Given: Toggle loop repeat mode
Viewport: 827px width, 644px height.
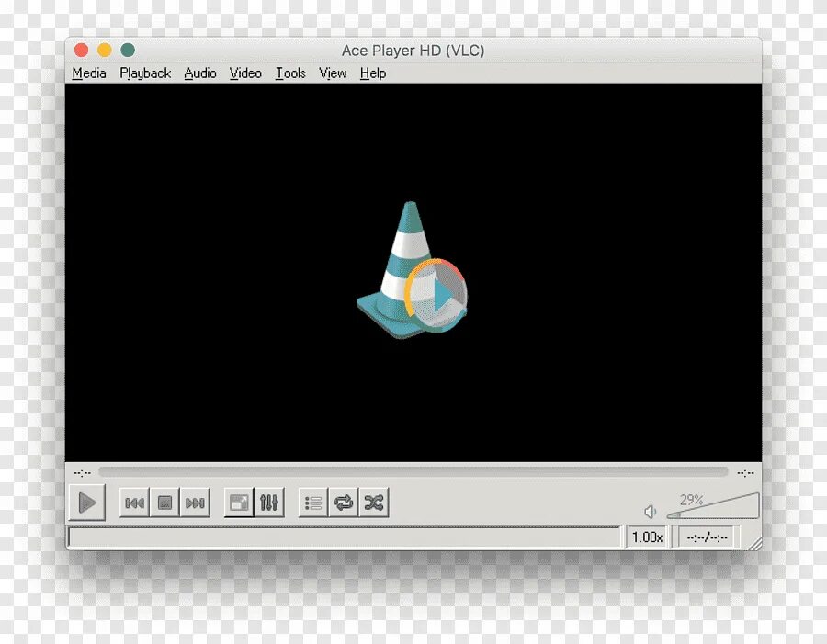Looking at the screenshot, I should point(344,503).
